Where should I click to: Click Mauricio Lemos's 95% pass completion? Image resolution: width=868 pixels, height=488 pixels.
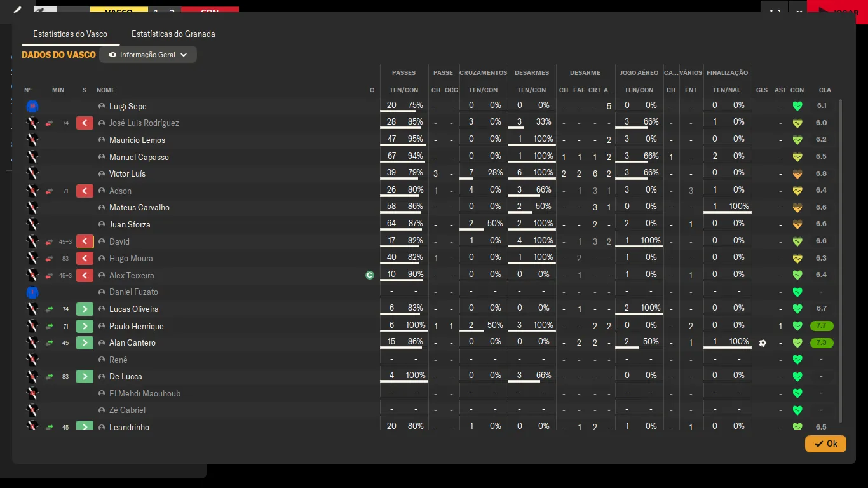[x=416, y=139]
